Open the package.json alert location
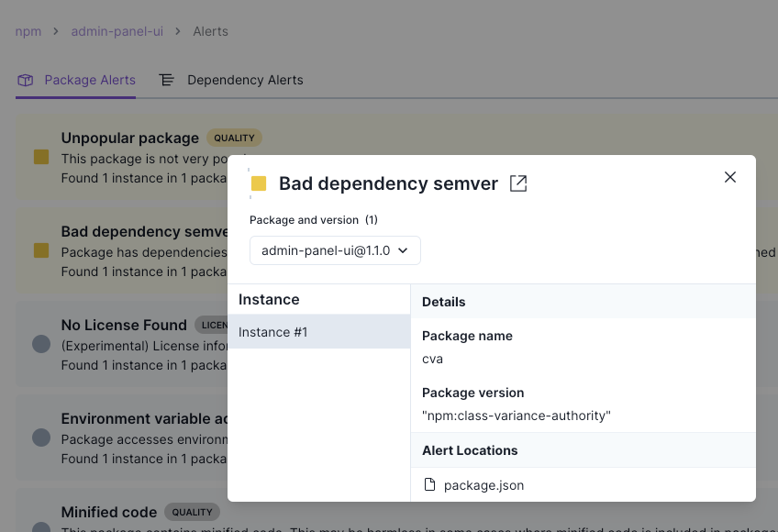This screenshot has width=778, height=532. (x=483, y=485)
